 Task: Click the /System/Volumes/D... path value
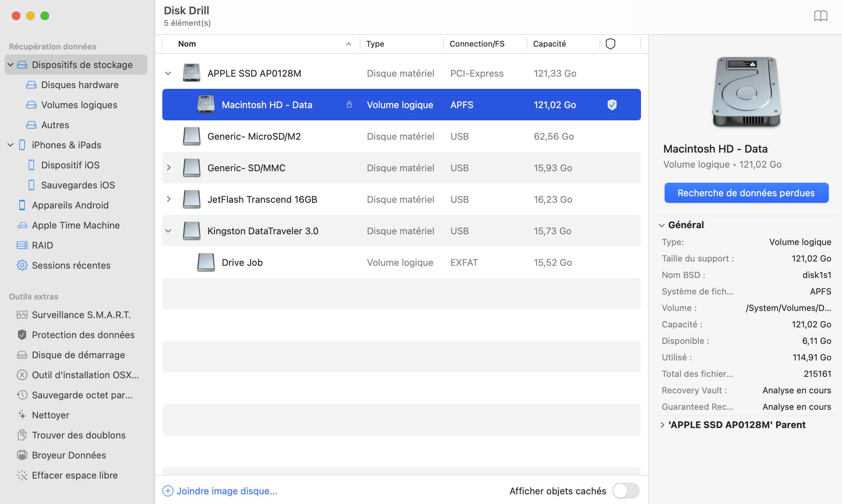coord(788,308)
